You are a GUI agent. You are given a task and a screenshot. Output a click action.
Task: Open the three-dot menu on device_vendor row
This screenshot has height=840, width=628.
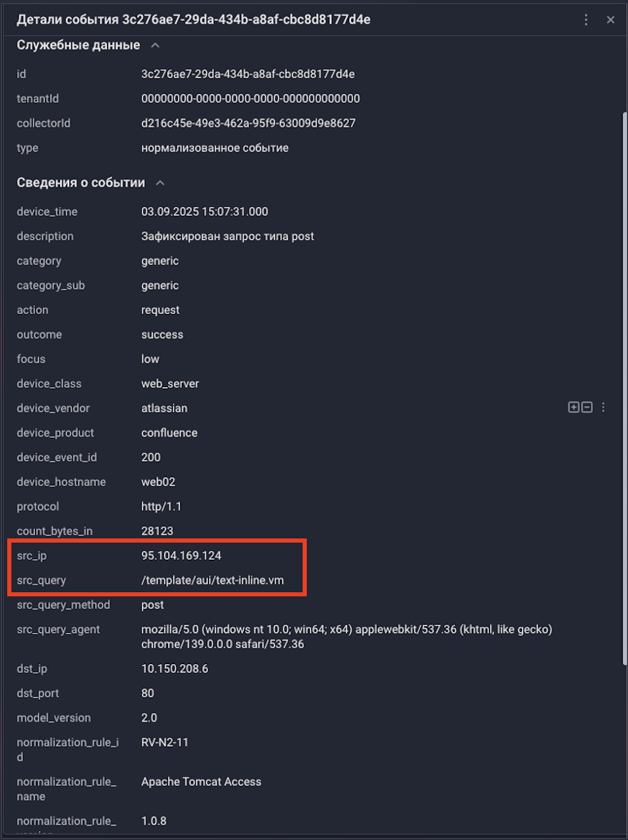pyautogui.click(x=603, y=407)
